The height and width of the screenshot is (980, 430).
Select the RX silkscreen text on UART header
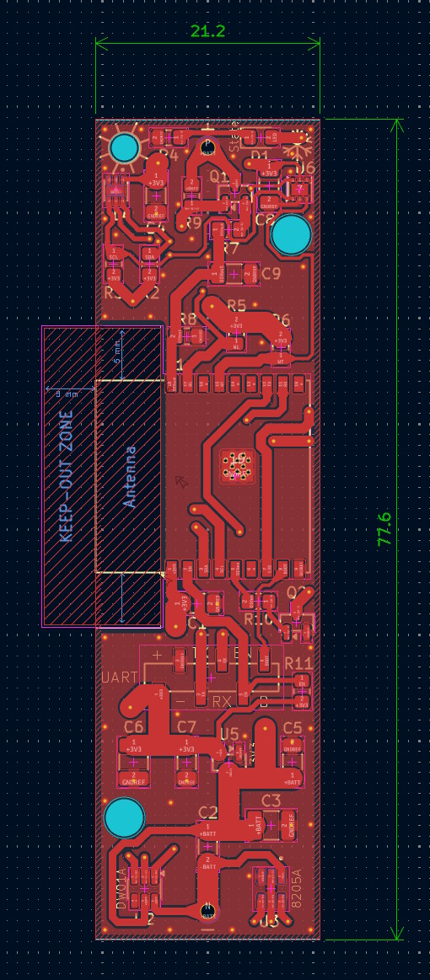tap(221, 701)
